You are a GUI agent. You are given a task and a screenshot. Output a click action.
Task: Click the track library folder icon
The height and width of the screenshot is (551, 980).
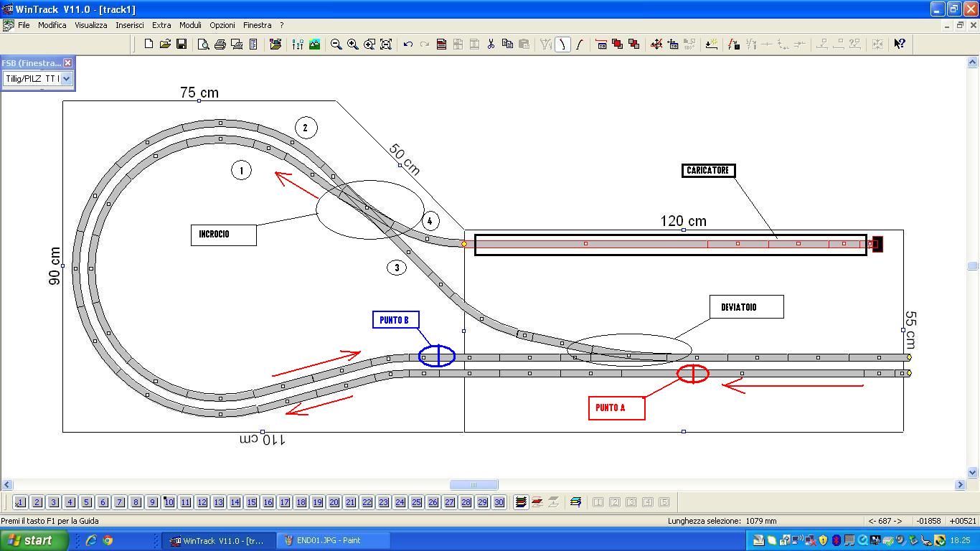[275, 44]
